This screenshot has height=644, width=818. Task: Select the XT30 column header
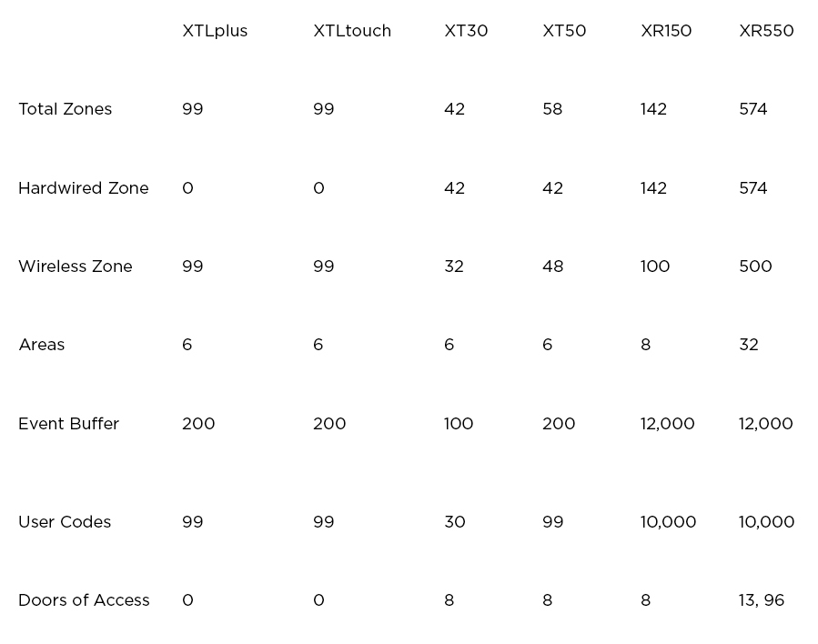point(466,31)
